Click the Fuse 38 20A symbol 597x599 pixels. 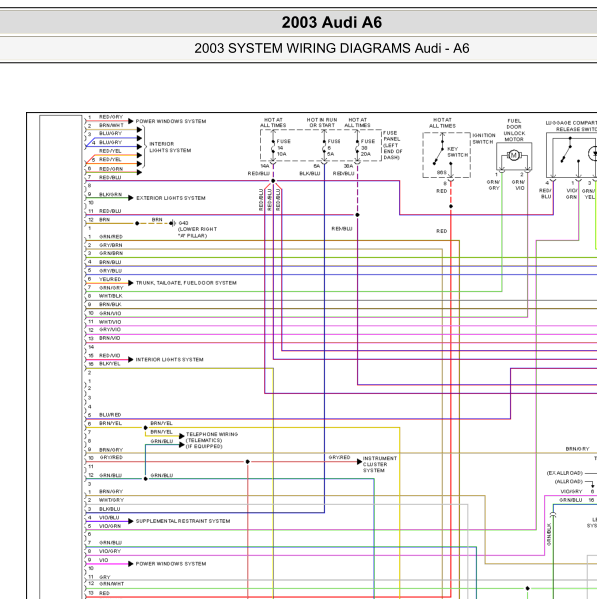(357, 147)
